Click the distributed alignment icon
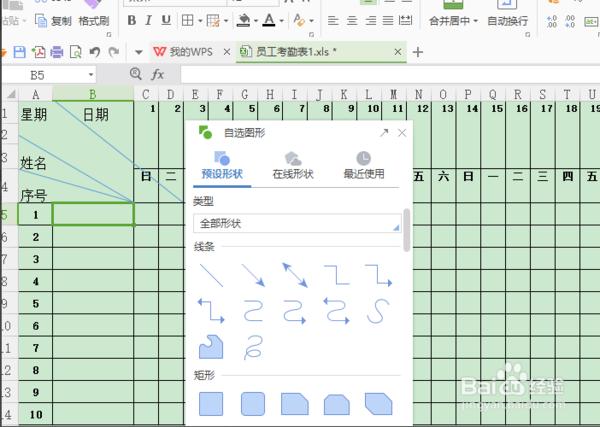 [406, 21]
